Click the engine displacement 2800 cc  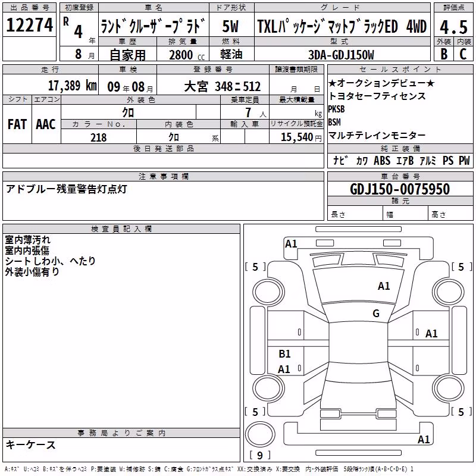(x=187, y=55)
